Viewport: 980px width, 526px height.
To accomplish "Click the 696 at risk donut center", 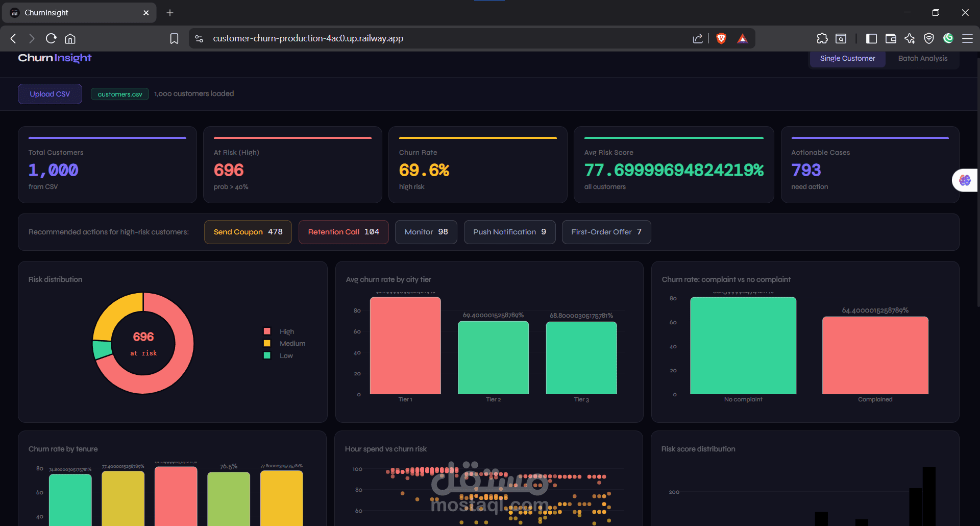I will [x=143, y=343].
